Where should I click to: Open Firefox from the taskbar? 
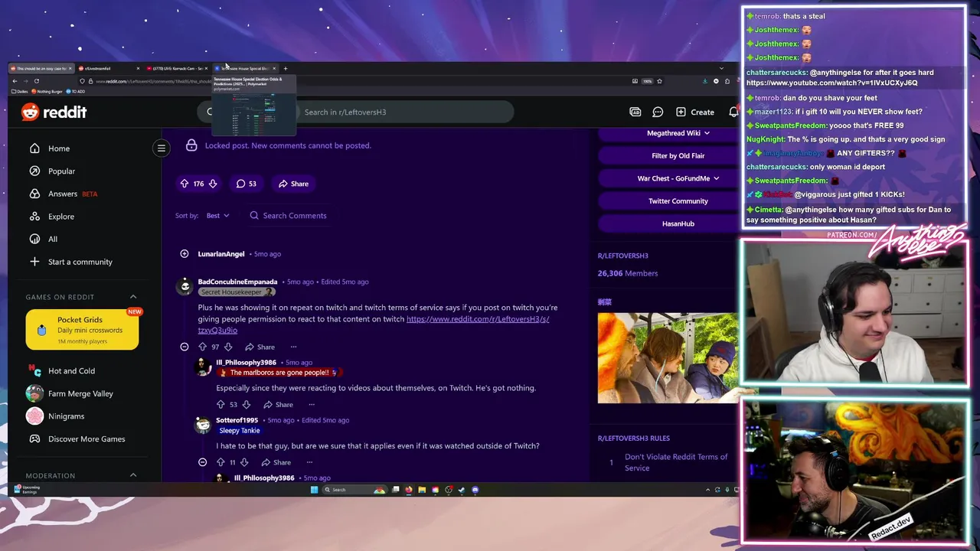tap(409, 490)
